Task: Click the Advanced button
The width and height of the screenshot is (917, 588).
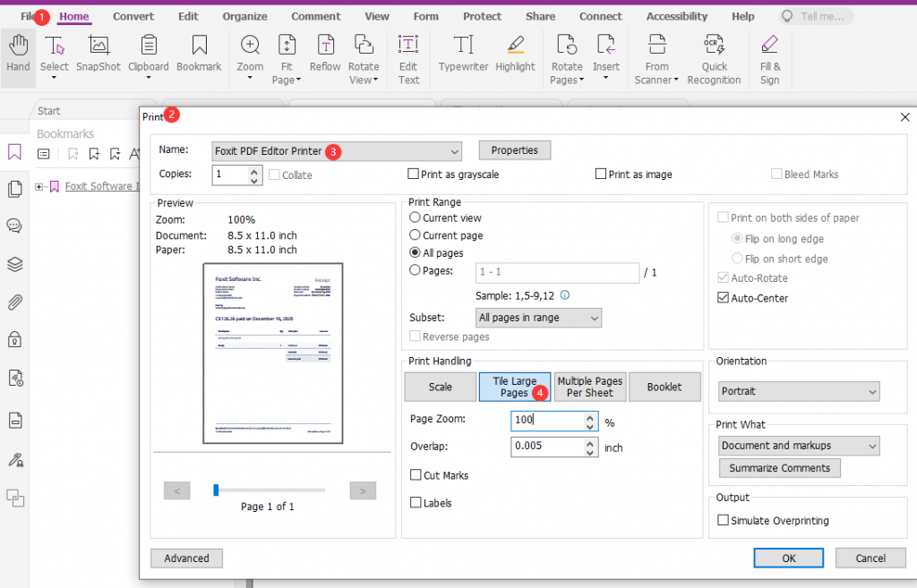Action: coord(186,558)
